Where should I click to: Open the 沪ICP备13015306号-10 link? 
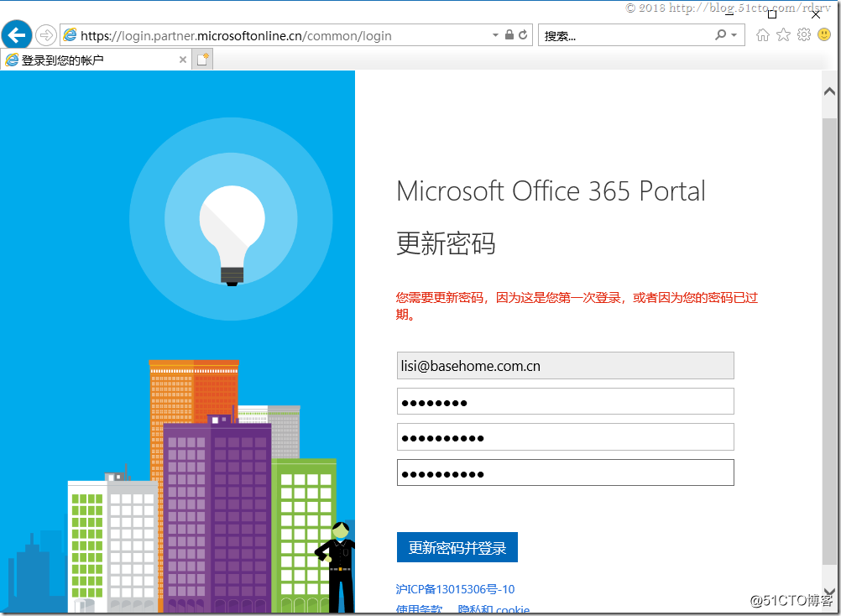pos(455,589)
